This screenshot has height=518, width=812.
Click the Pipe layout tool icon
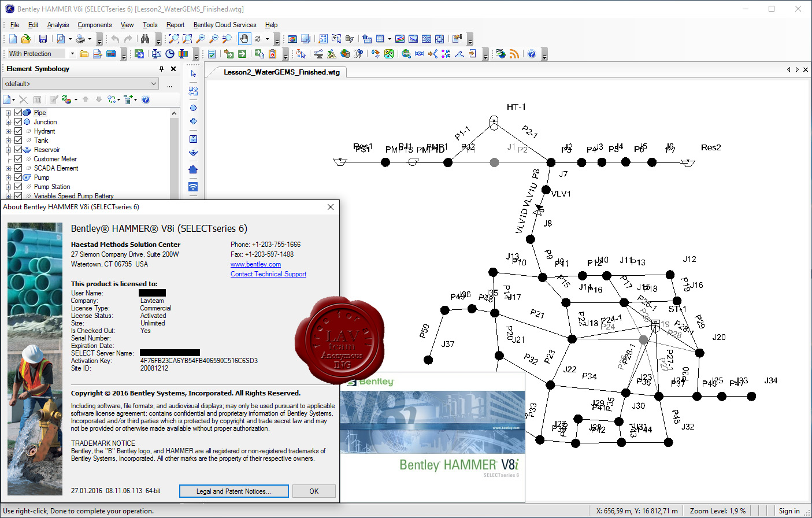coord(193,91)
